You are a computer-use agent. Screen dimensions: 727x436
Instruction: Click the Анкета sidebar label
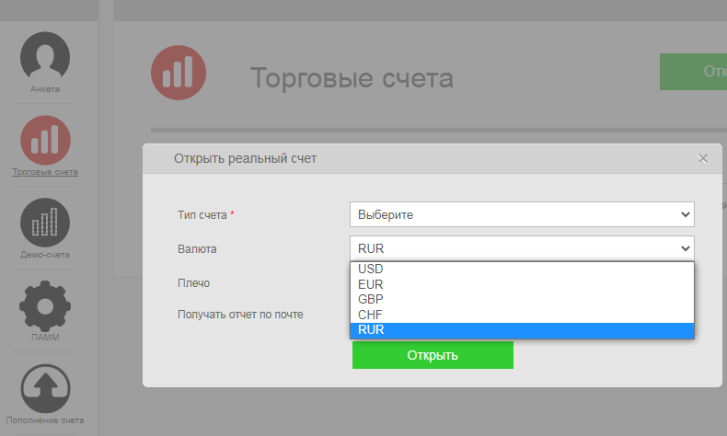(x=45, y=89)
